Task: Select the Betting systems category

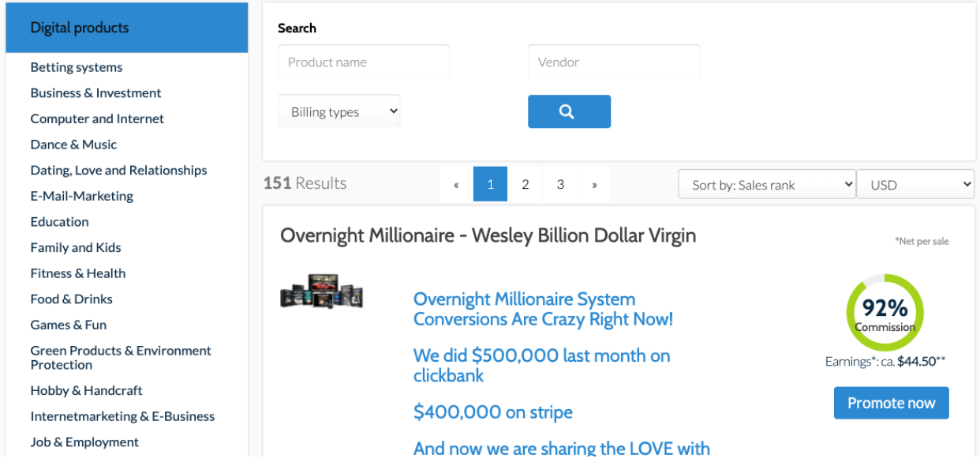Action: point(77,67)
